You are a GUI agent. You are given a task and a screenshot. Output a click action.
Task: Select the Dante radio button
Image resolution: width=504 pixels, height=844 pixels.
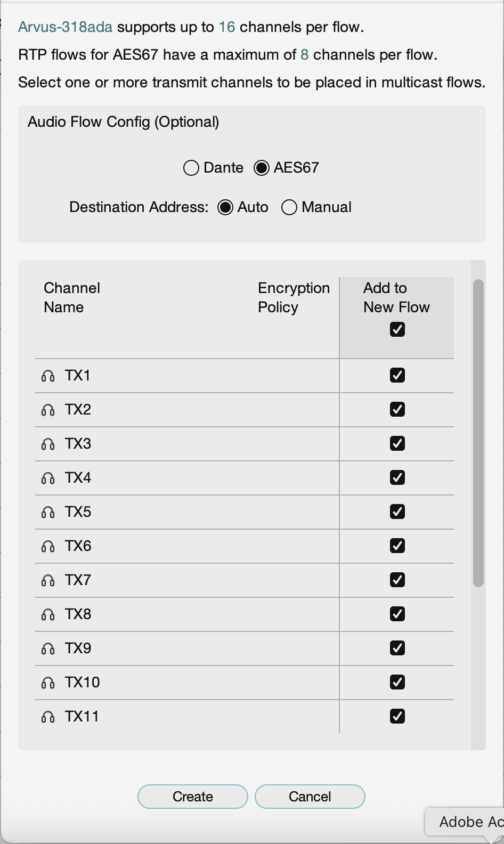point(191,168)
